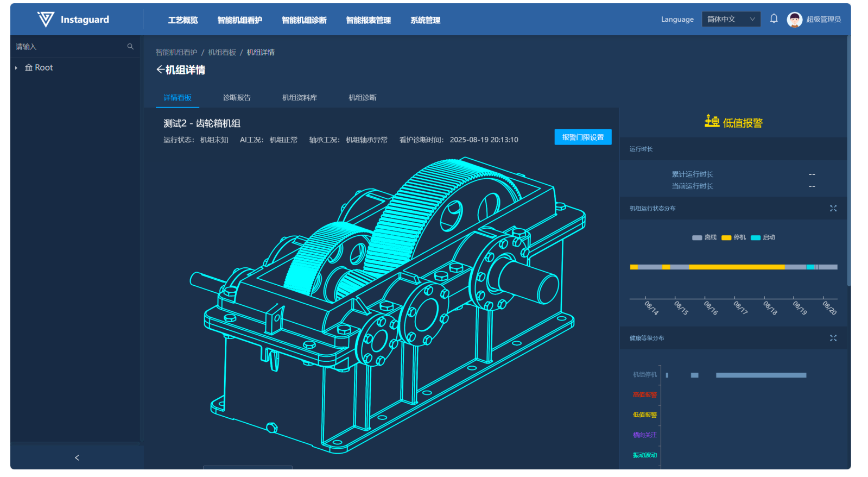The height and width of the screenshot is (477, 868).
Task: Expand the 健康等级分布 chart fullscreen
Action: pos(833,338)
